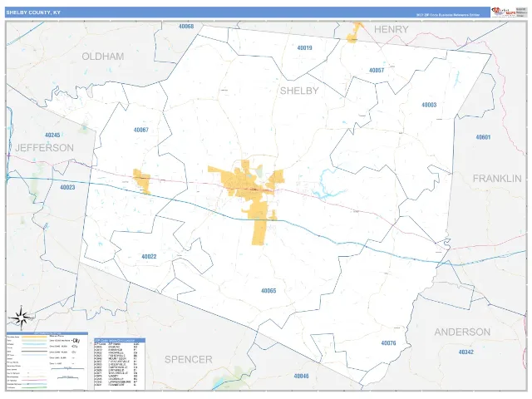
Task: Click the HENRY county name
Action: click(392, 30)
